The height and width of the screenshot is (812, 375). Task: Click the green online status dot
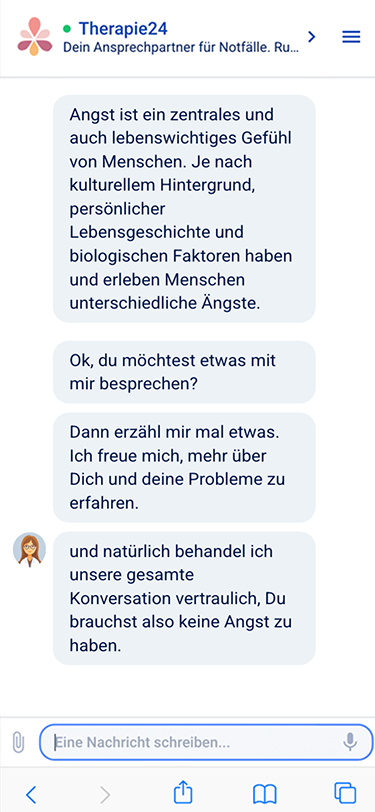tap(67, 28)
